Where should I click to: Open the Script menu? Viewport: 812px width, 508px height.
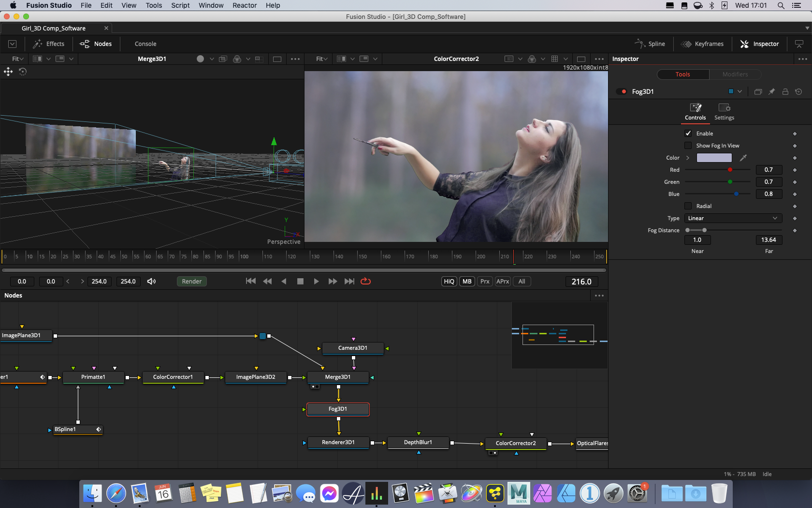click(180, 5)
